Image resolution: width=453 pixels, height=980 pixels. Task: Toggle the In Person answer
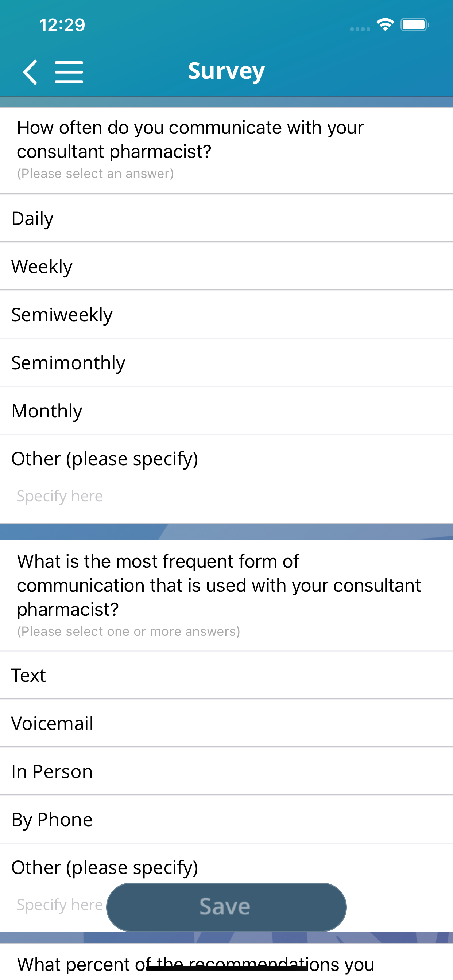point(226,771)
